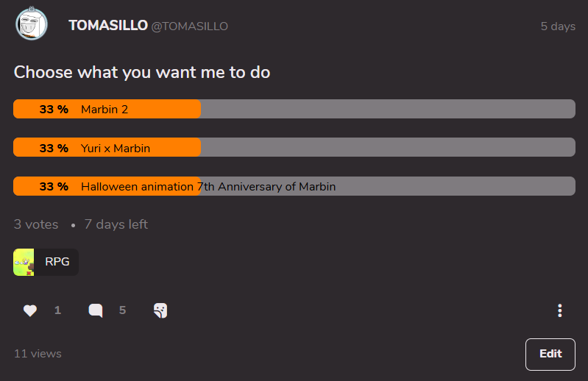
Task: Click the 7 days left text
Action: [116, 224]
